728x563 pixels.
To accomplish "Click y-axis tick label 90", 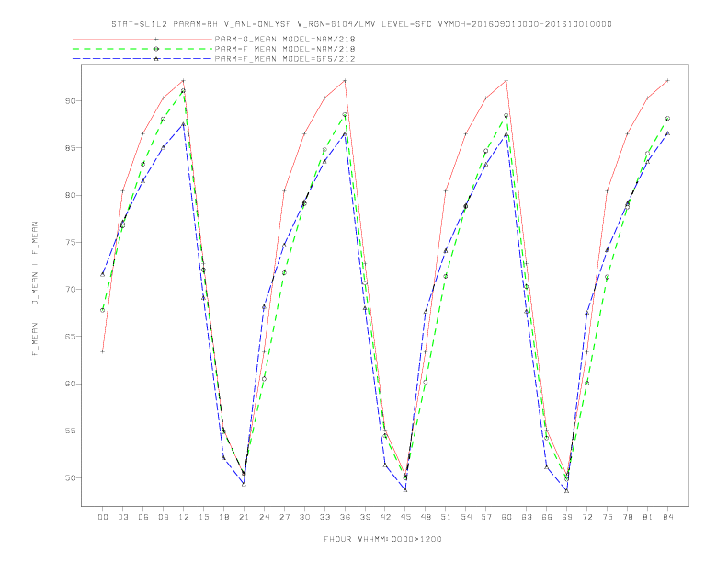I will pos(71,101).
